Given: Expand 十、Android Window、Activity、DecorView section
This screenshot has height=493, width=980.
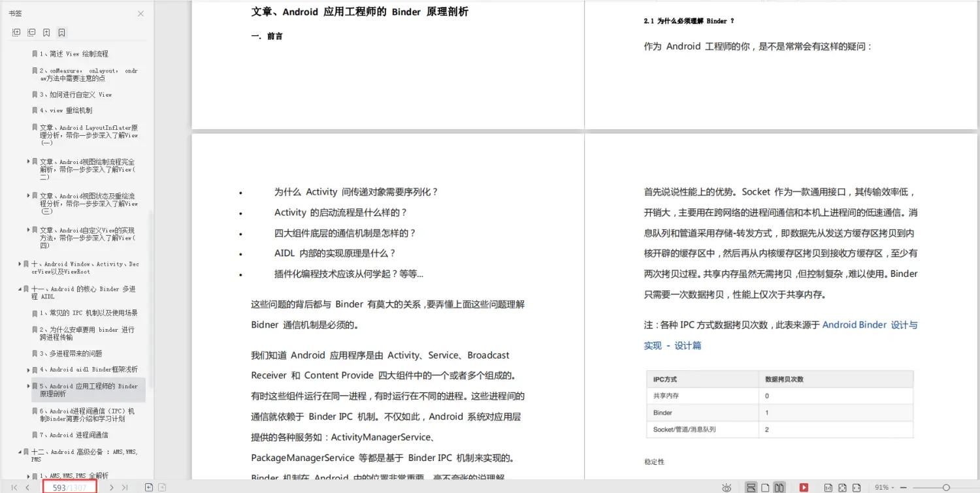Looking at the screenshot, I should (20, 264).
